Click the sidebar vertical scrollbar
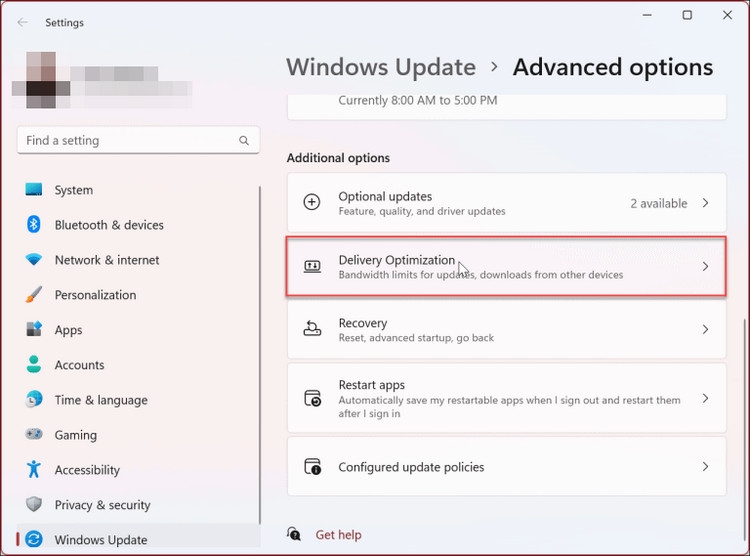Screen dimensions: 750x556 [x=260, y=355]
